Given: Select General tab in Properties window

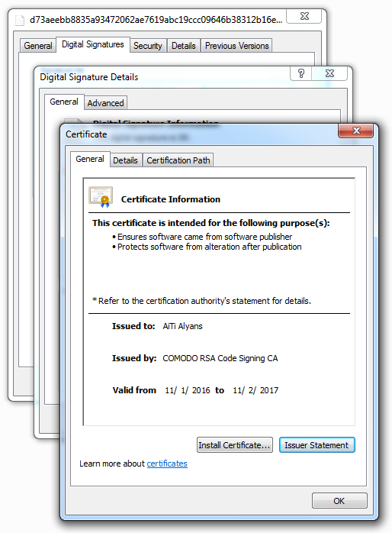Looking at the screenshot, I should pyautogui.click(x=38, y=46).
